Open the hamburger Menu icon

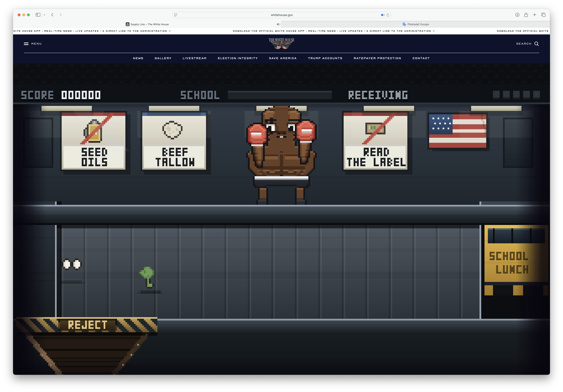tap(26, 44)
